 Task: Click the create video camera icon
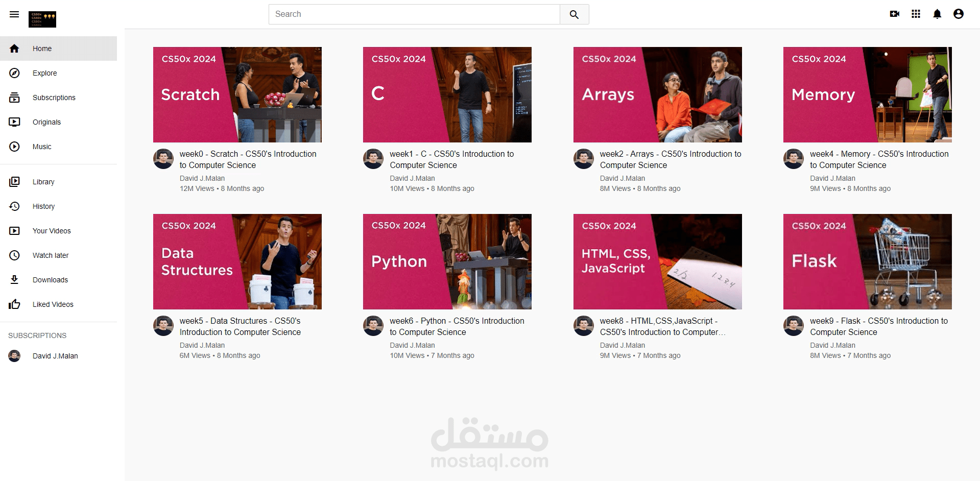(895, 14)
